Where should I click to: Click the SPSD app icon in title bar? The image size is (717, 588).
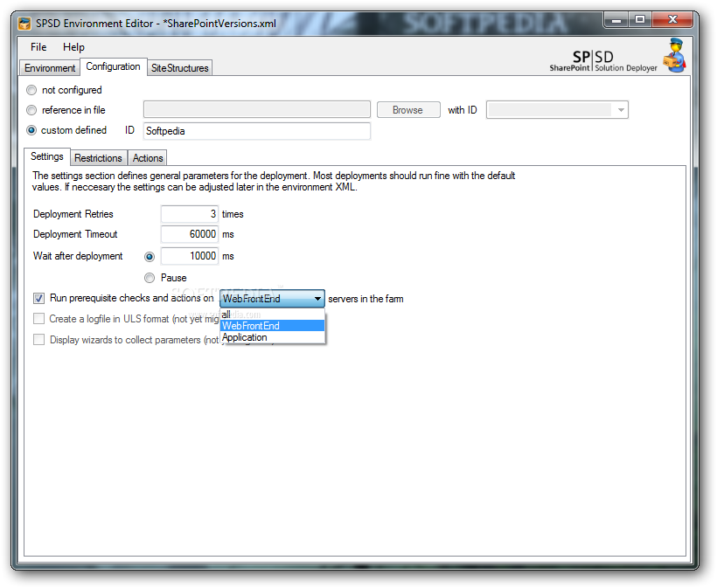24,23
